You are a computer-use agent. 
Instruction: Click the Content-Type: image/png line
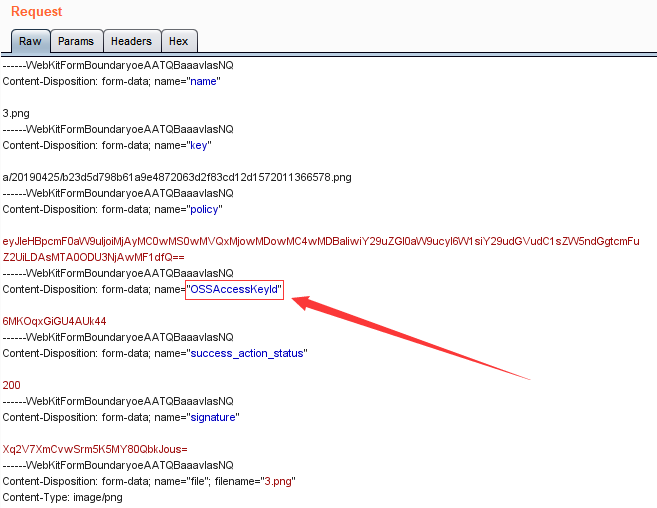[x=62, y=498]
